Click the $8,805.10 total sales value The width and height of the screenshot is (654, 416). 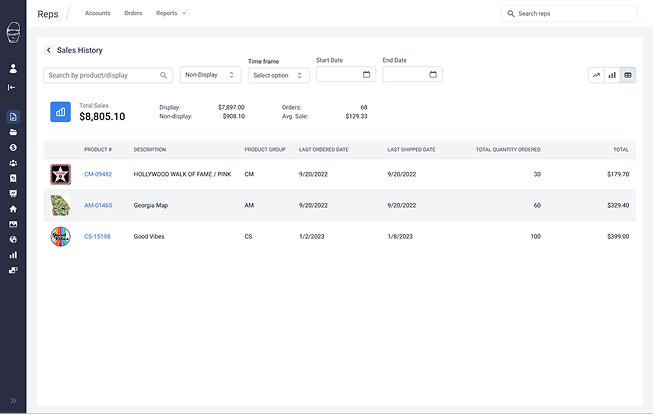[102, 117]
